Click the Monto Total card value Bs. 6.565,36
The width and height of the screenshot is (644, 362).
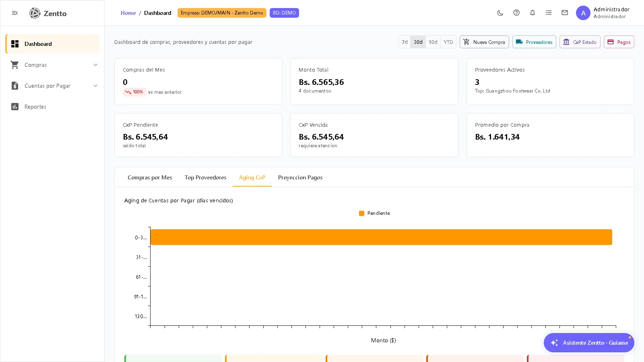point(321,82)
